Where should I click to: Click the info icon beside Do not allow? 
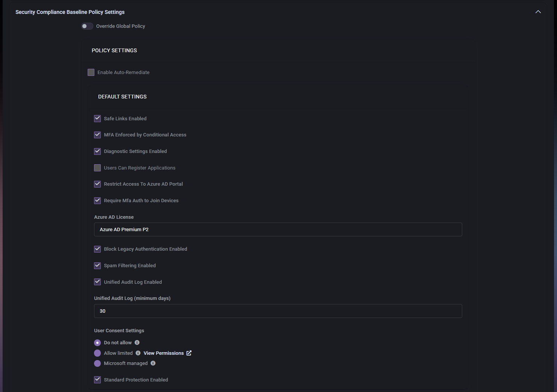(137, 342)
